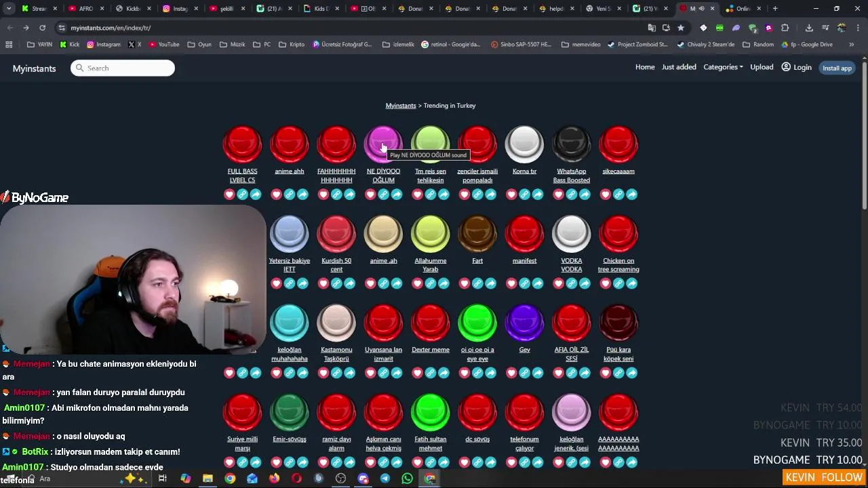Open a new browser tab
Viewport: 868px width, 488px height.
775,9
